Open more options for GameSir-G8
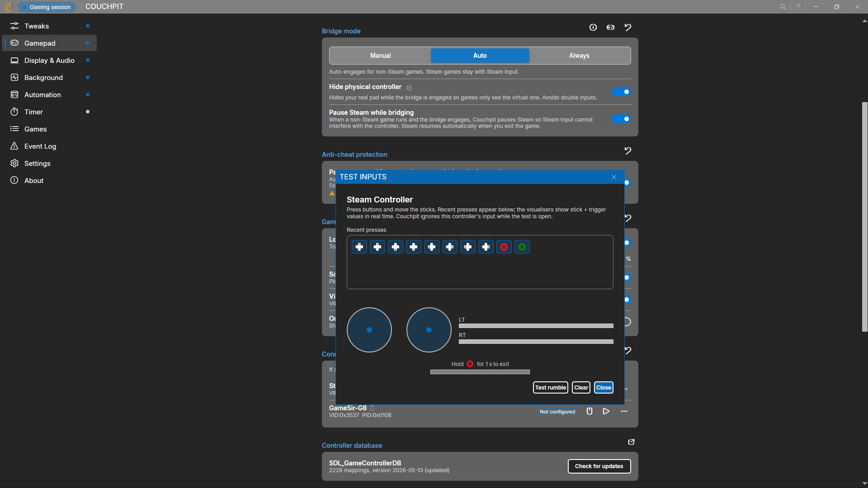Screen dimensions: 868x488 624,411
